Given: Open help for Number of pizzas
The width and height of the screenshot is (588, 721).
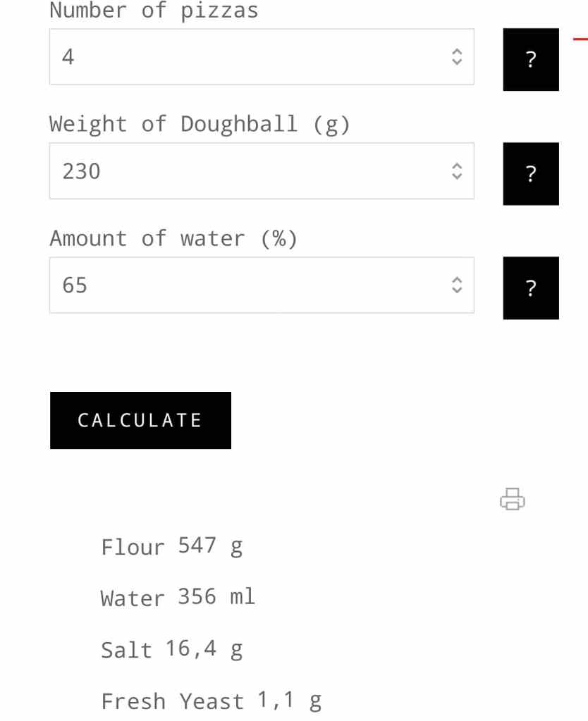Looking at the screenshot, I should 531,59.
